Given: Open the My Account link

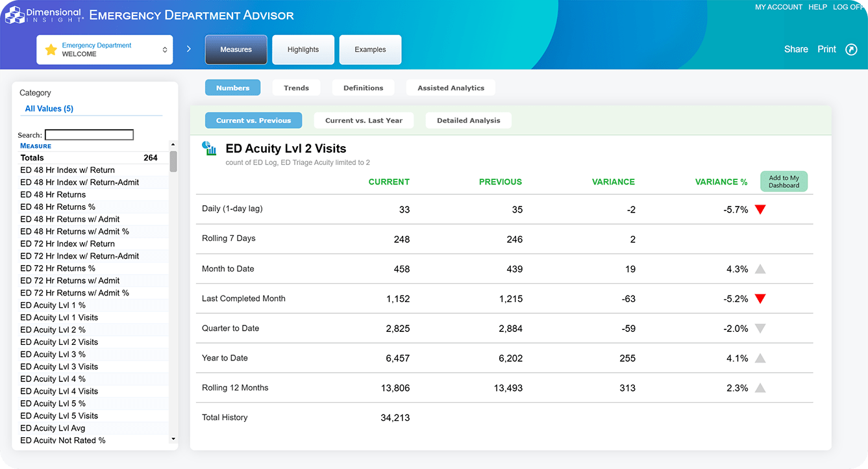Looking at the screenshot, I should click(778, 7).
